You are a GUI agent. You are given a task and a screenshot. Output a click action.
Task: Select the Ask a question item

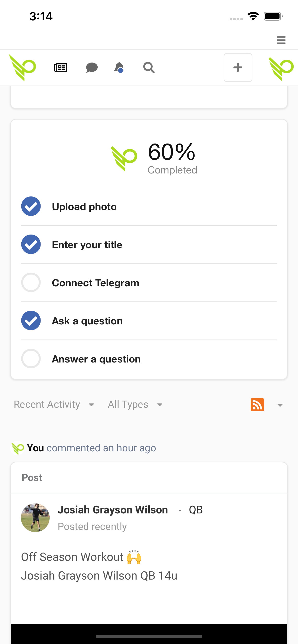[149, 321]
